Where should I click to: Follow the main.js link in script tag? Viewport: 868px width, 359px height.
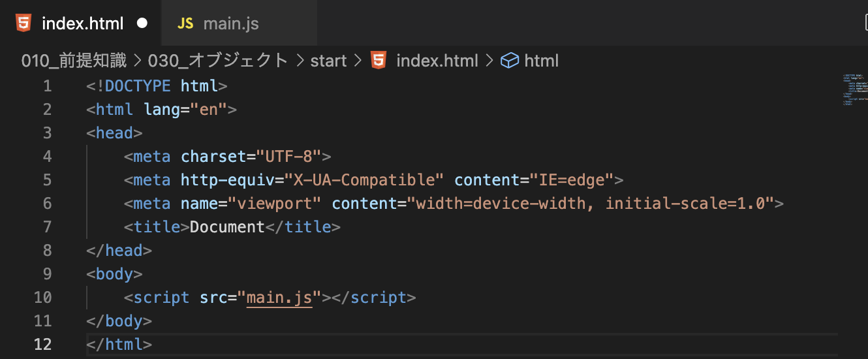point(279,298)
